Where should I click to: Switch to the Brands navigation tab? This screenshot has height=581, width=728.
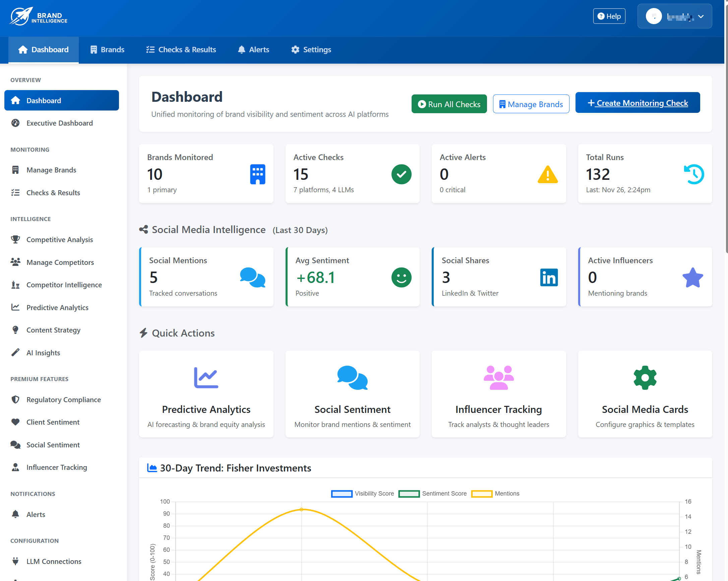(x=107, y=49)
